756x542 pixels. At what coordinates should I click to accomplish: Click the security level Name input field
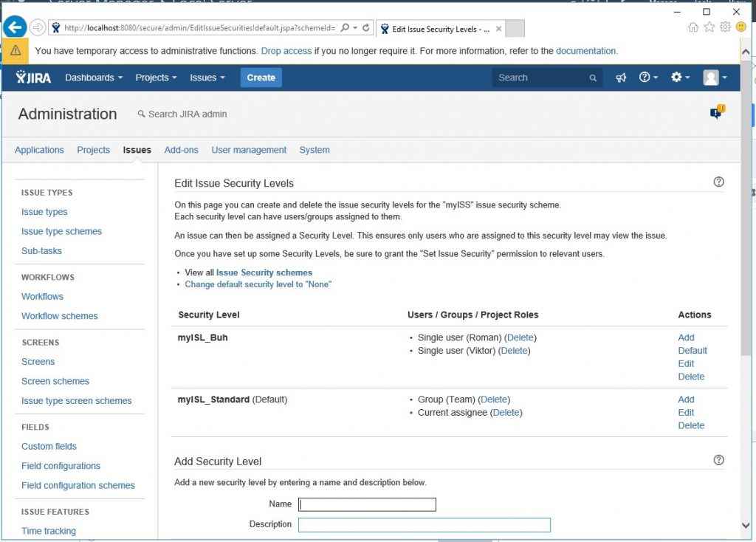point(367,504)
